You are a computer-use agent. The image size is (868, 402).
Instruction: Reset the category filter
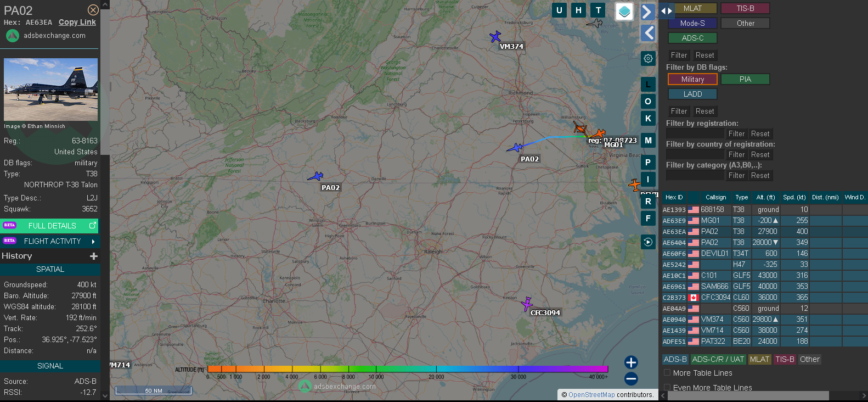[760, 175]
